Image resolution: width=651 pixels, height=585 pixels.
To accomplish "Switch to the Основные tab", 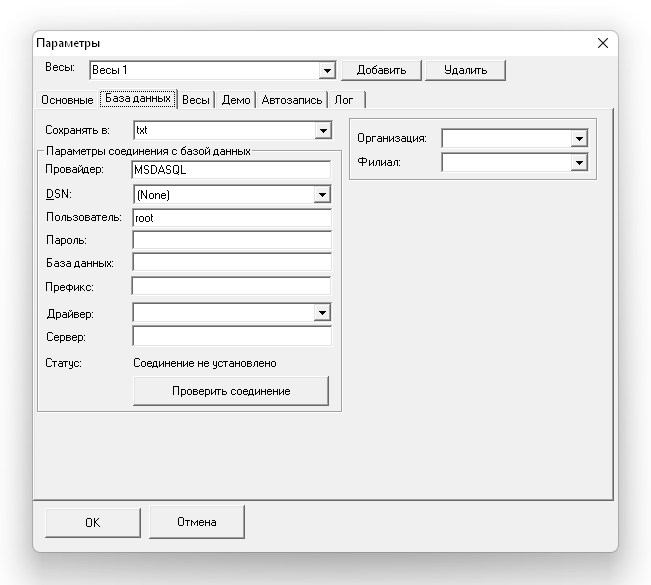I will pyautogui.click(x=67, y=100).
